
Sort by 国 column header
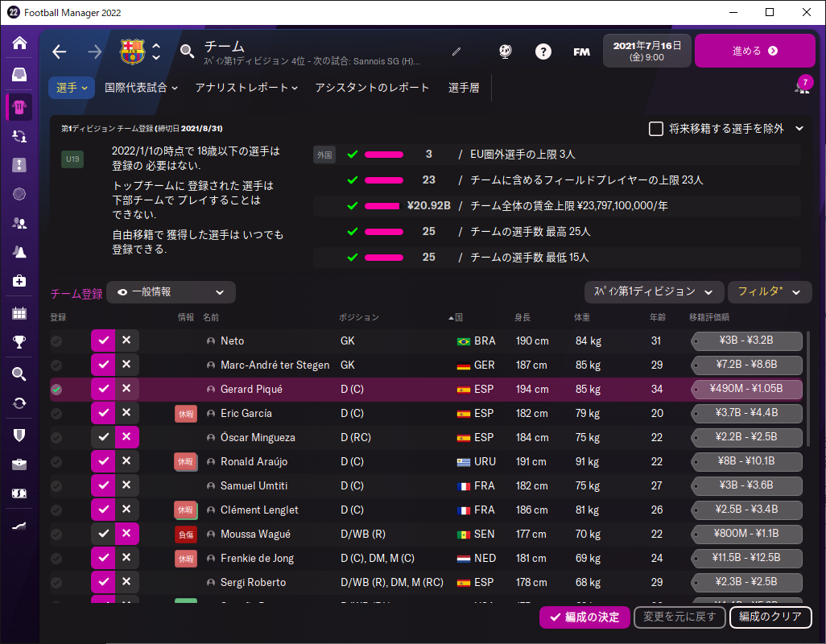tap(456, 317)
